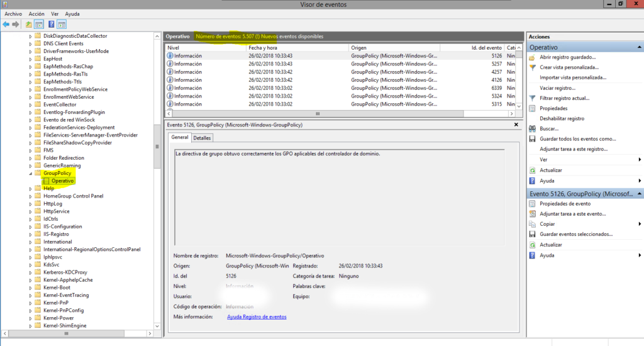
Task: Sort by the Id. del evento column header
Action: pyautogui.click(x=472, y=48)
